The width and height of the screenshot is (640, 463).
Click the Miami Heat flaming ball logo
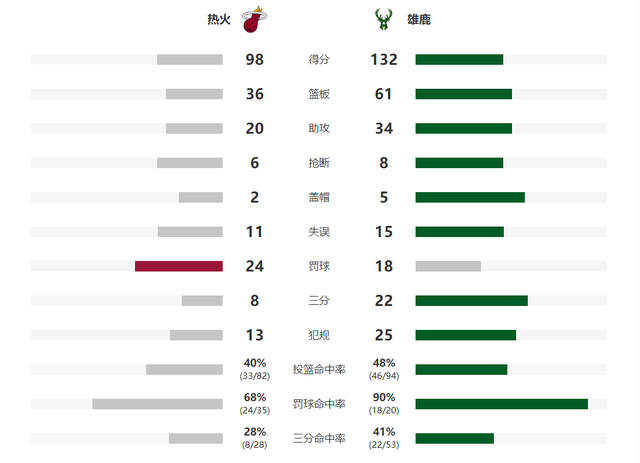pos(254,19)
